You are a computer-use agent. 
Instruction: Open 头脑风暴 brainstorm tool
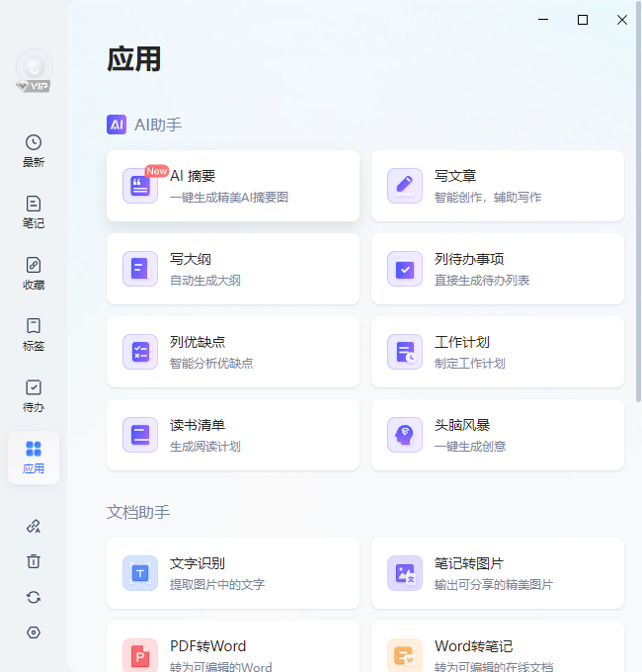pos(497,435)
